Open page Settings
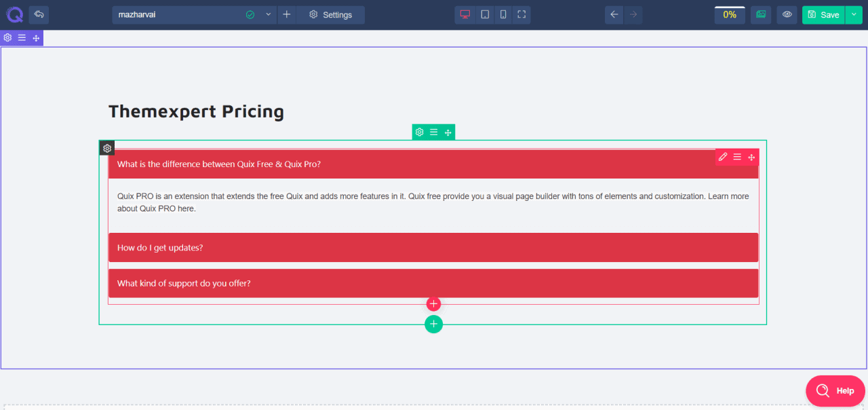The height and width of the screenshot is (410, 868). (x=330, y=14)
